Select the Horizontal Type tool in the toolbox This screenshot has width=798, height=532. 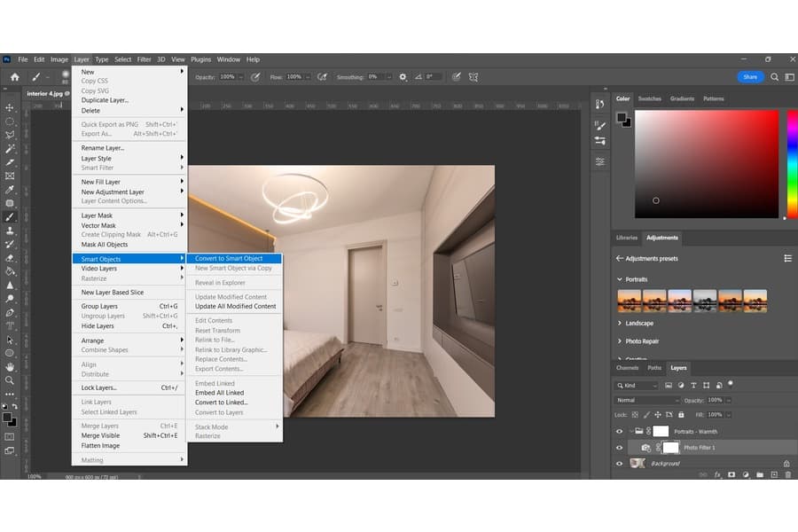coord(10,325)
